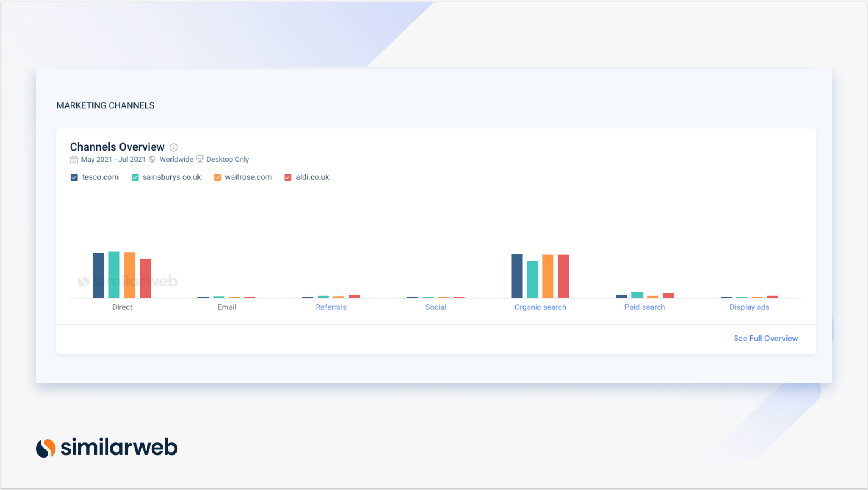The height and width of the screenshot is (490, 868).
Task: Click the Similarweb logo at bottom left
Action: pos(107,447)
